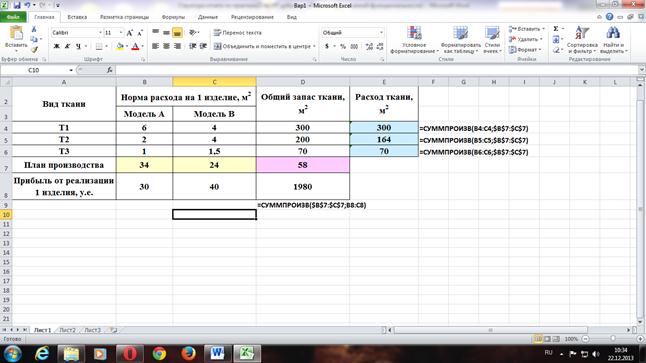Open text orientation options
This screenshot has width=646, height=363.
(x=193, y=32)
